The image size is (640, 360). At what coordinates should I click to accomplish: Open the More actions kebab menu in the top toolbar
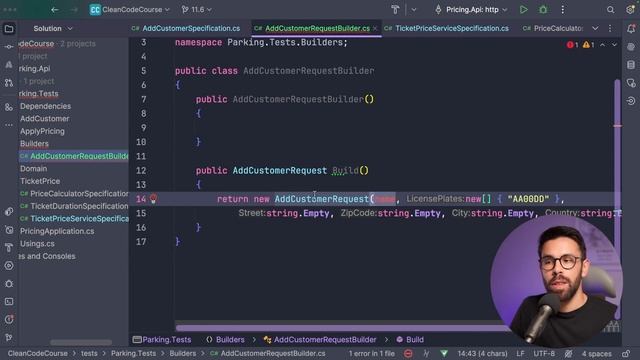click(562, 9)
